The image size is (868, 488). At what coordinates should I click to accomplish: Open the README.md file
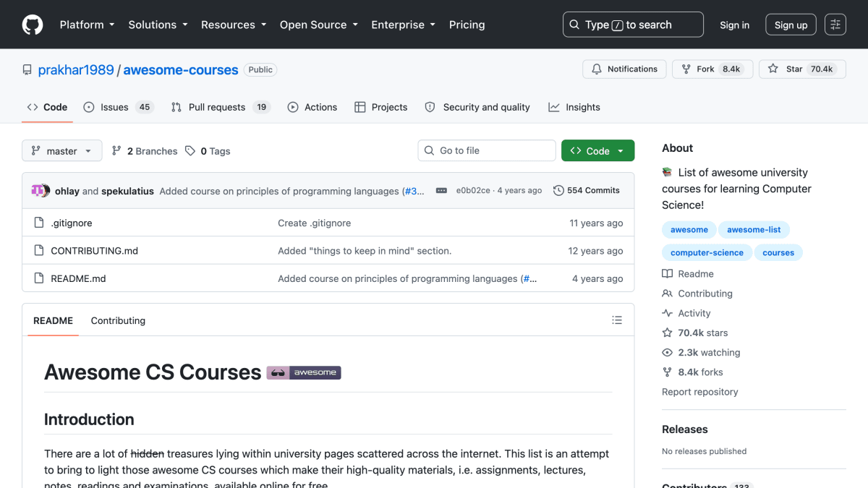pyautogui.click(x=78, y=278)
